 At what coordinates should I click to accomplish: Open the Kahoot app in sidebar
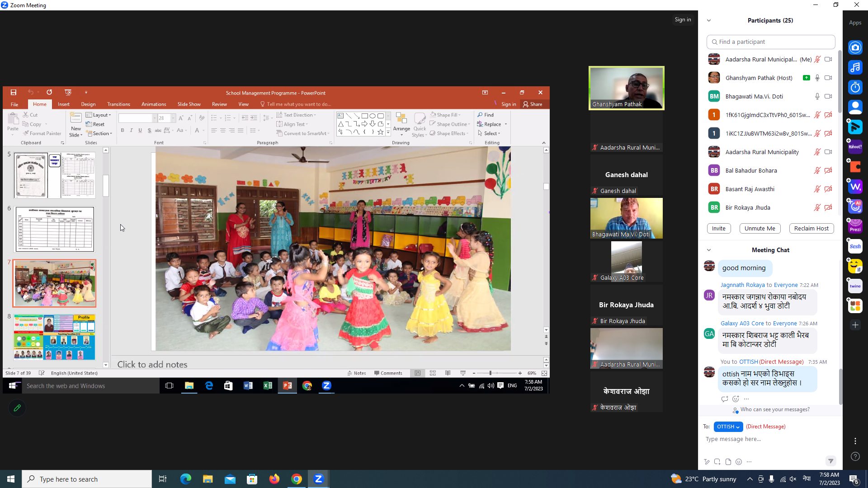pyautogui.click(x=855, y=147)
